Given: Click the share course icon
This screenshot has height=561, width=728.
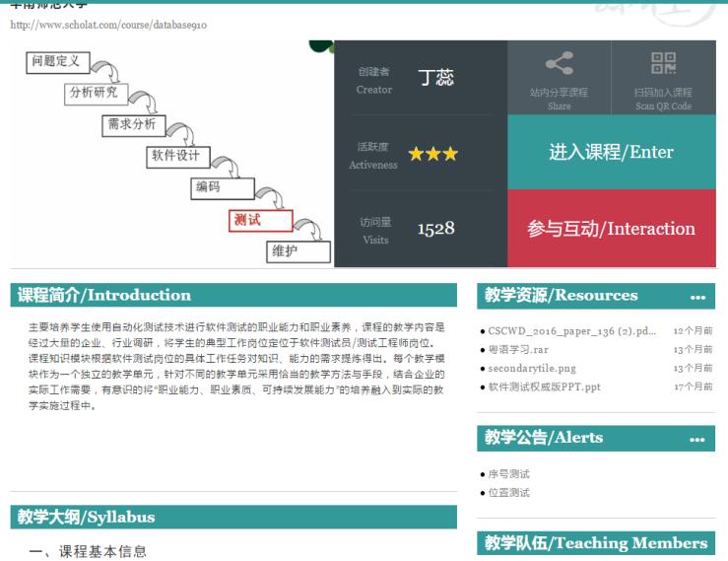Looking at the screenshot, I should point(559,65).
